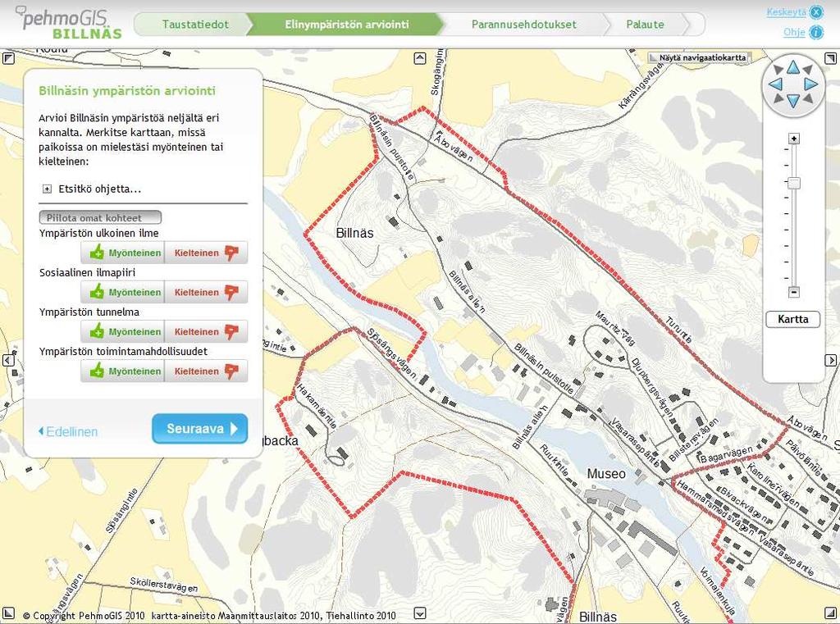
Task: Pan map right with east arrow
Action: point(810,84)
